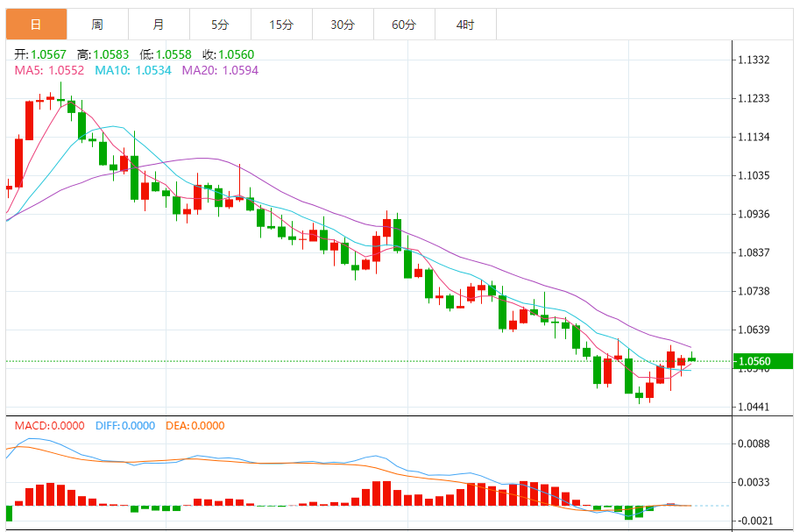
Task: Click the DEA:0.0000 label
Action: [195, 426]
